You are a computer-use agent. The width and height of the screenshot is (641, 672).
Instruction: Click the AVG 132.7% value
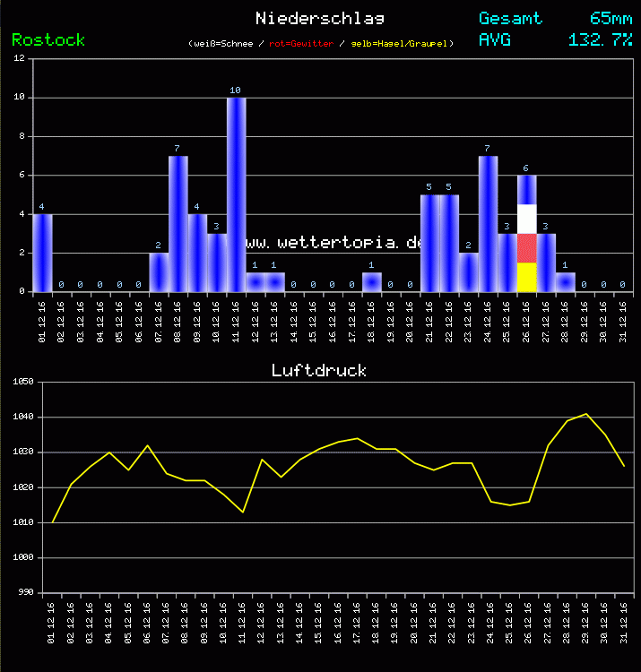[600, 39]
